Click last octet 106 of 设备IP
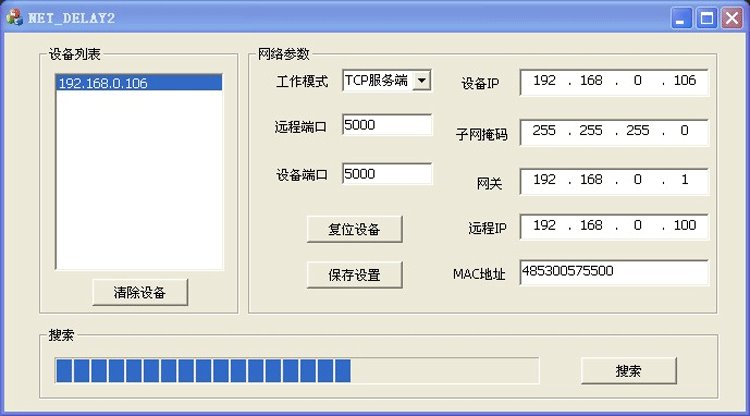The image size is (750, 416). [x=684, y=81]
